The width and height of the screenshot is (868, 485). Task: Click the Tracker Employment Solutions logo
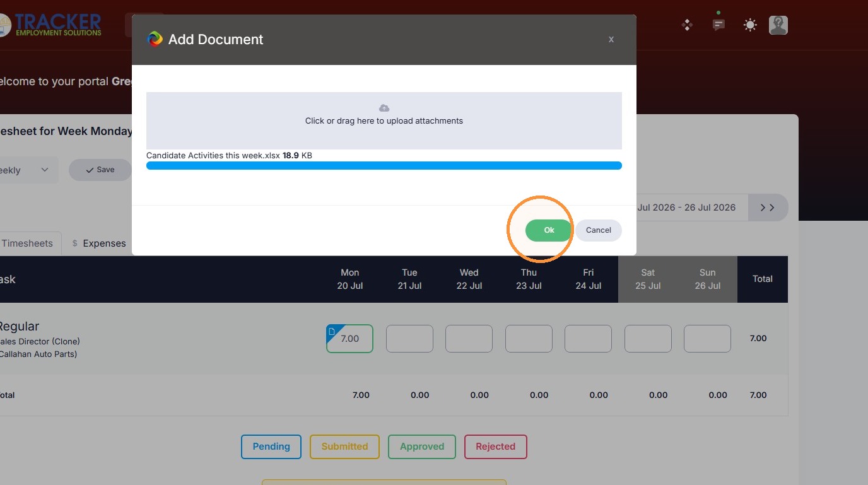click(x=51, y=25)
